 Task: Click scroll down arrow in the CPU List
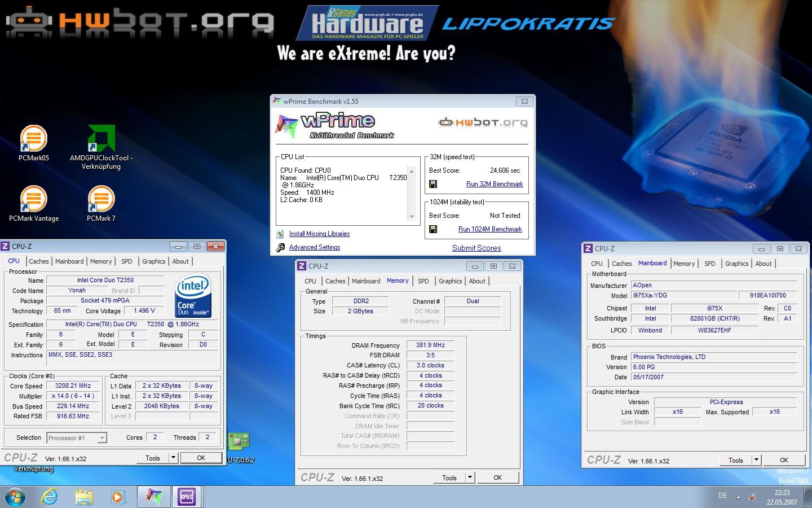412,217
